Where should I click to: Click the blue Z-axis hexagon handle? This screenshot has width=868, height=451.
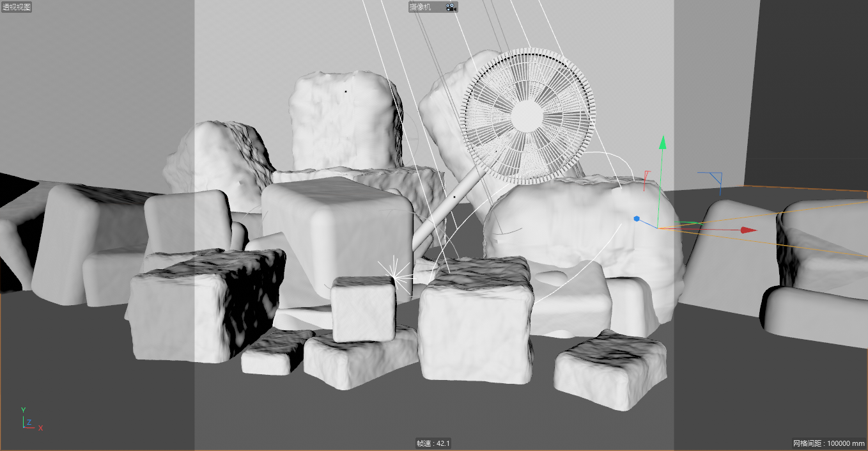(x=637, y=219)
